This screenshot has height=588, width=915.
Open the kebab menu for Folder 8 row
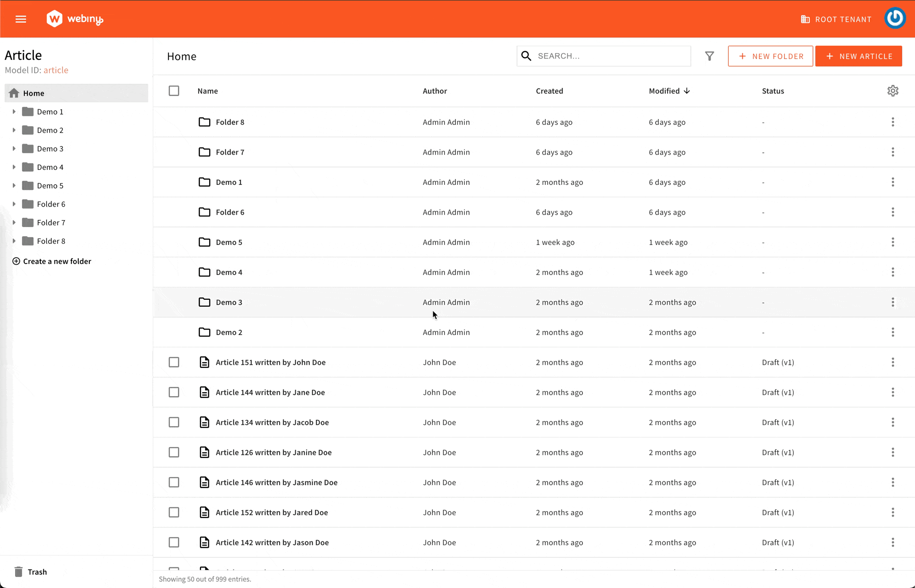[893, 122]
